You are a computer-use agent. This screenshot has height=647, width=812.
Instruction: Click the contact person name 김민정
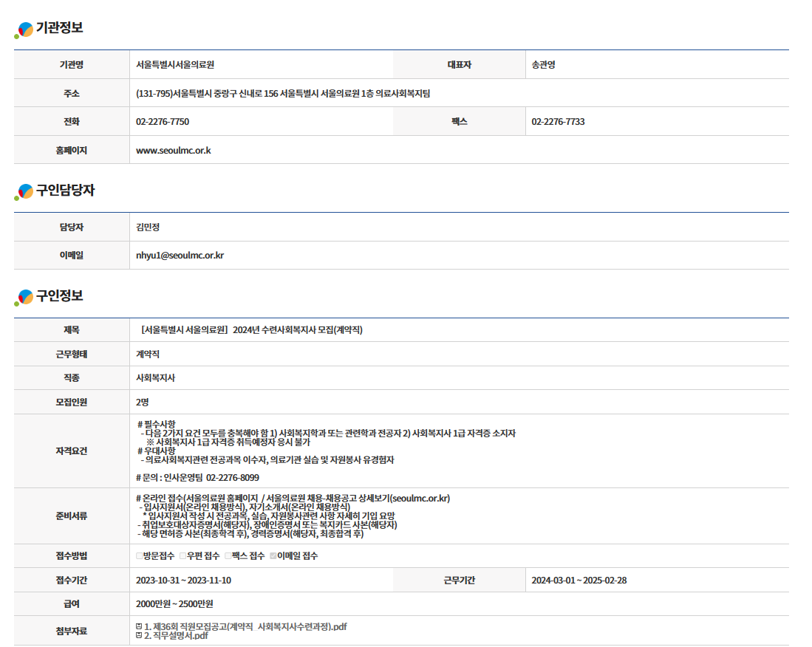coord(149,227)
